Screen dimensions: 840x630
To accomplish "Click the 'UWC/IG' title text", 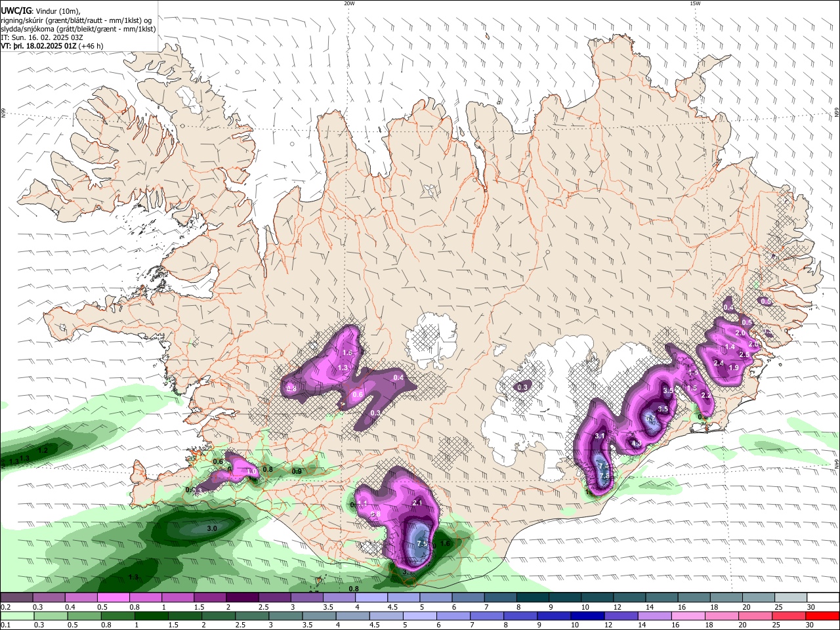I will coord(15,10).
